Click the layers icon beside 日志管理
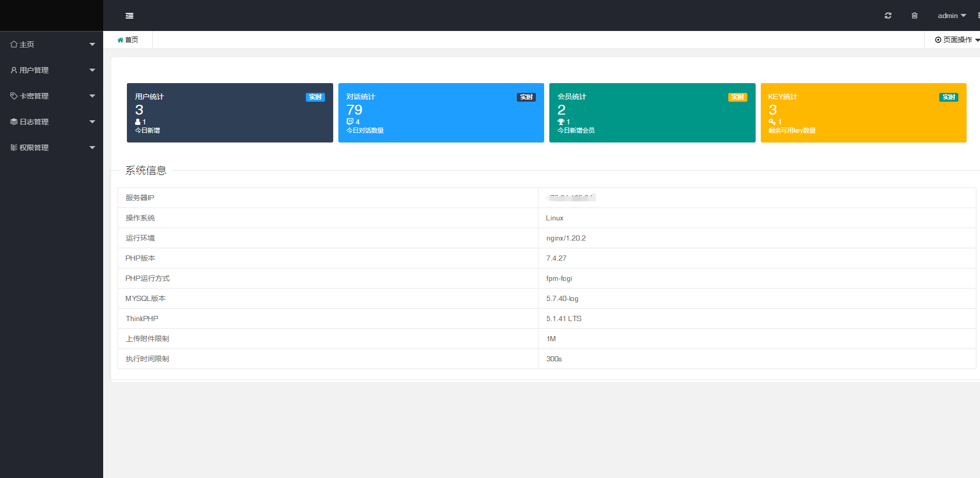 14,122
